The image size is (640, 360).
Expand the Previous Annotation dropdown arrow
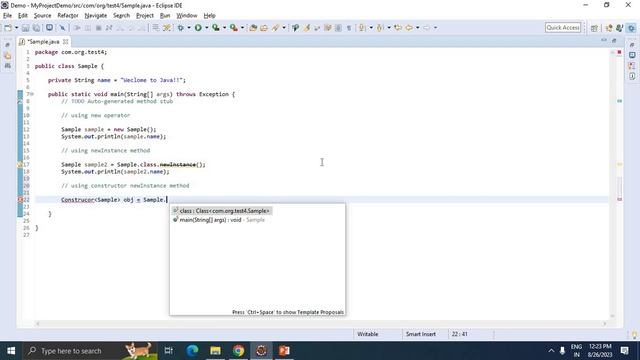point(389,28)
